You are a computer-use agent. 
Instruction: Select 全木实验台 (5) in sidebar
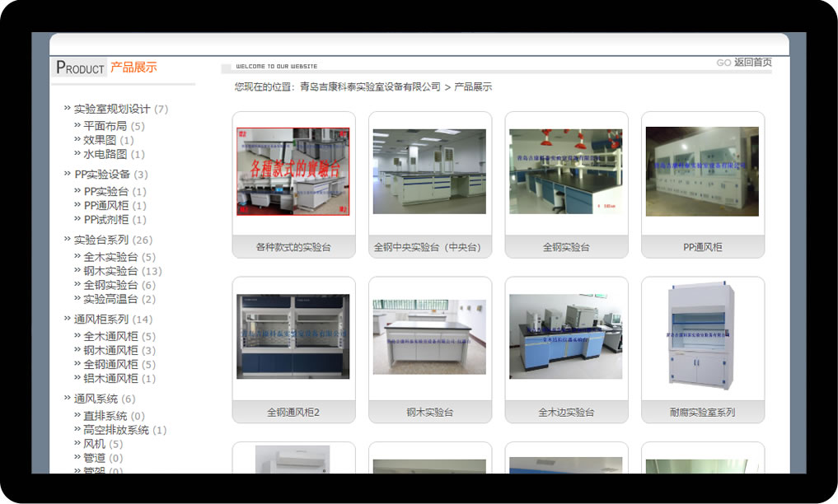[x=119, y=257]
